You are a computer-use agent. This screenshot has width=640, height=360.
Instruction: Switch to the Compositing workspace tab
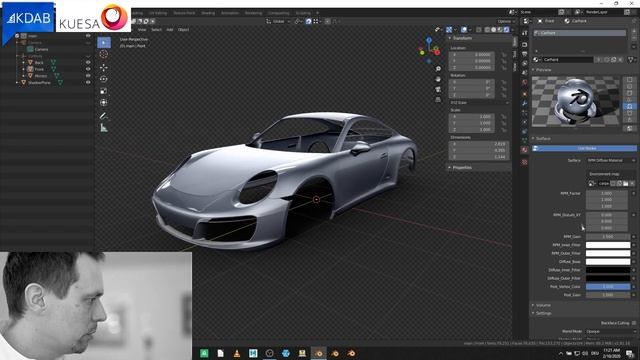(x=279, y=13)
